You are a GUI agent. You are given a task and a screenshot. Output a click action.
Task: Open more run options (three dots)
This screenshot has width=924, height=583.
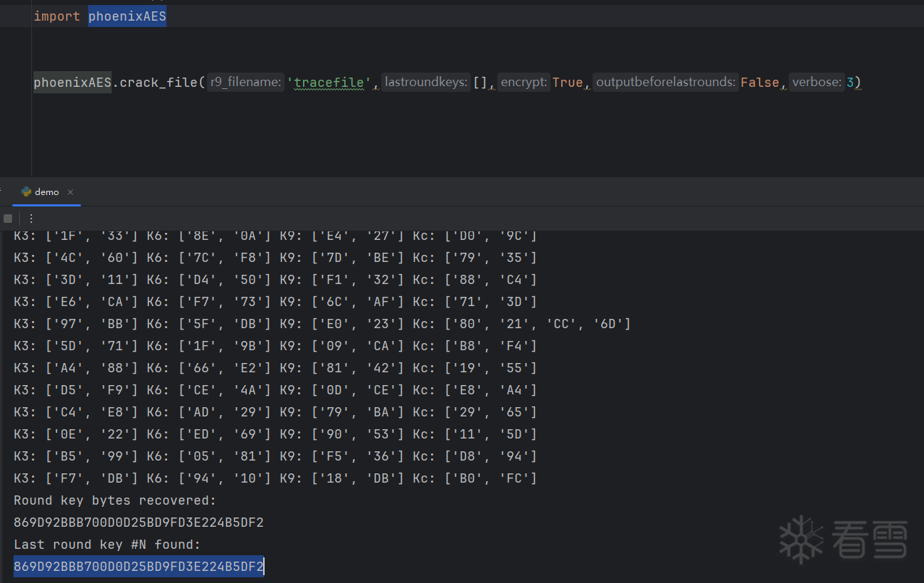(31, 219)
